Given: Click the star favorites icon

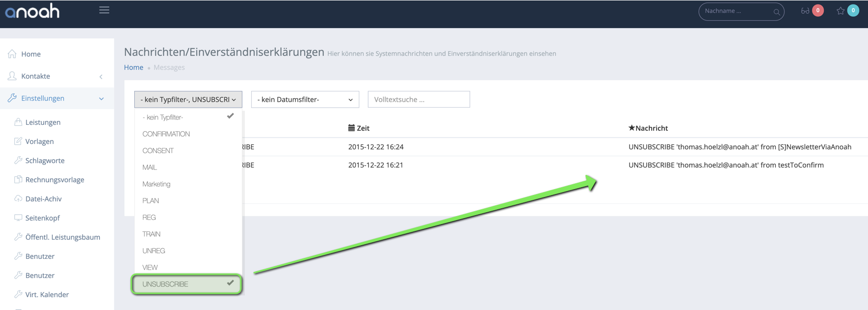Looking at the screenshot, I should (x=840, y=11).
